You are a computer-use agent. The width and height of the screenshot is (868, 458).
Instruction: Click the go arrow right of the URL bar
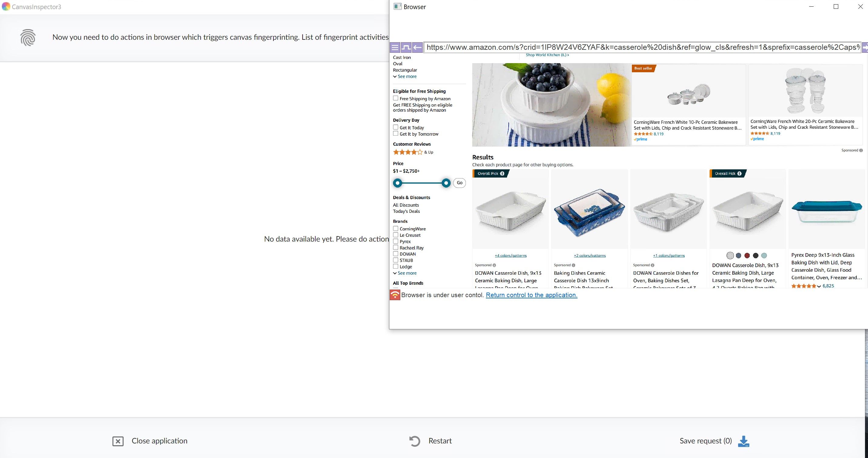865,48
